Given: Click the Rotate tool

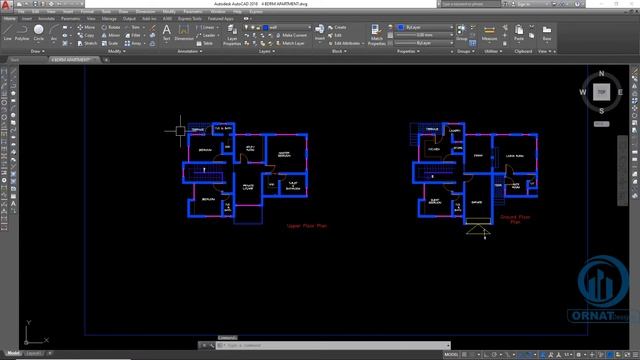Looking at the screenshot, I should point(111,27).
